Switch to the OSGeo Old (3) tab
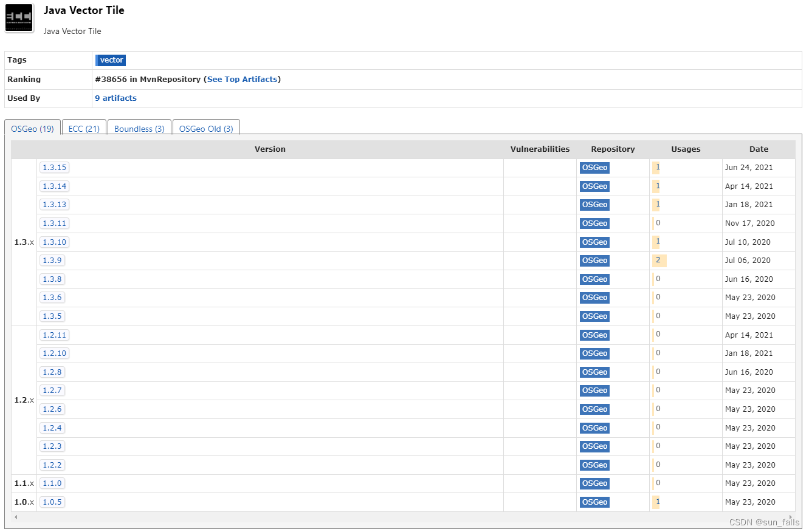809x532 pixels. [x=206, y=128]
